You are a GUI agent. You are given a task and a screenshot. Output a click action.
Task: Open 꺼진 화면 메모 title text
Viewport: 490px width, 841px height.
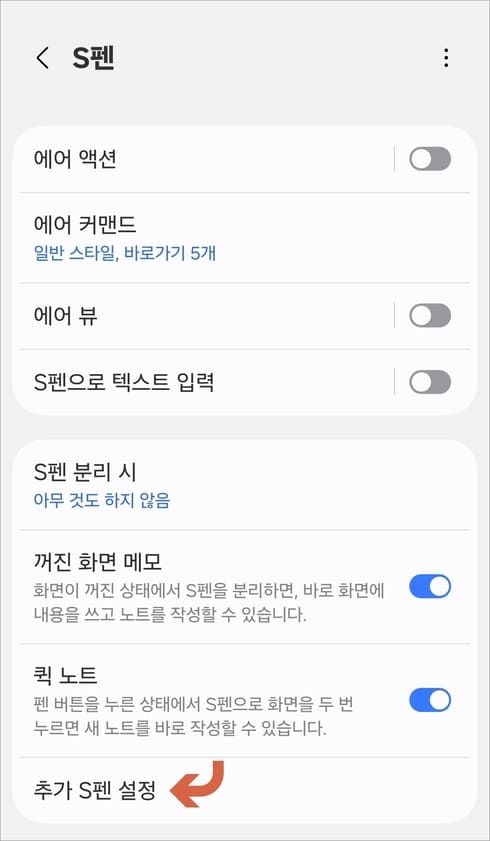coord(98,562)
